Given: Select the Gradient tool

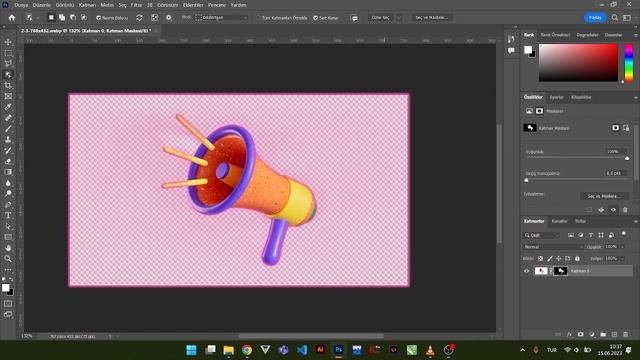Looking at the screenshot, I should click(8, 172).
